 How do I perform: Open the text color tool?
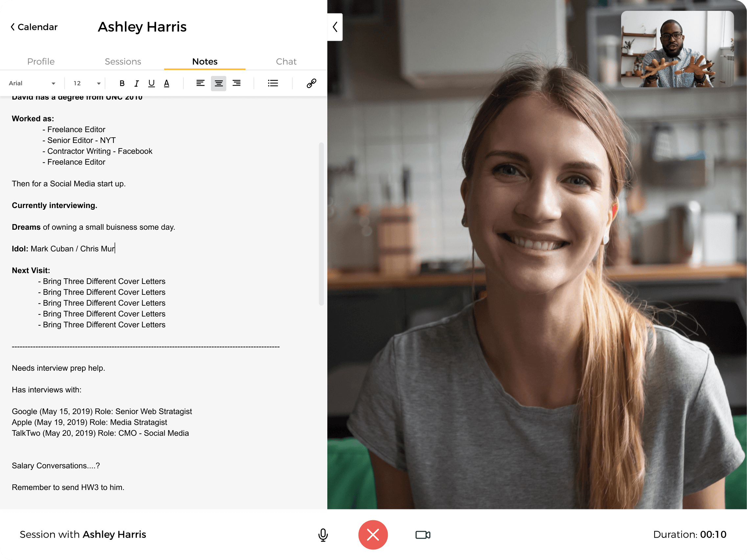tap(167, 83)
